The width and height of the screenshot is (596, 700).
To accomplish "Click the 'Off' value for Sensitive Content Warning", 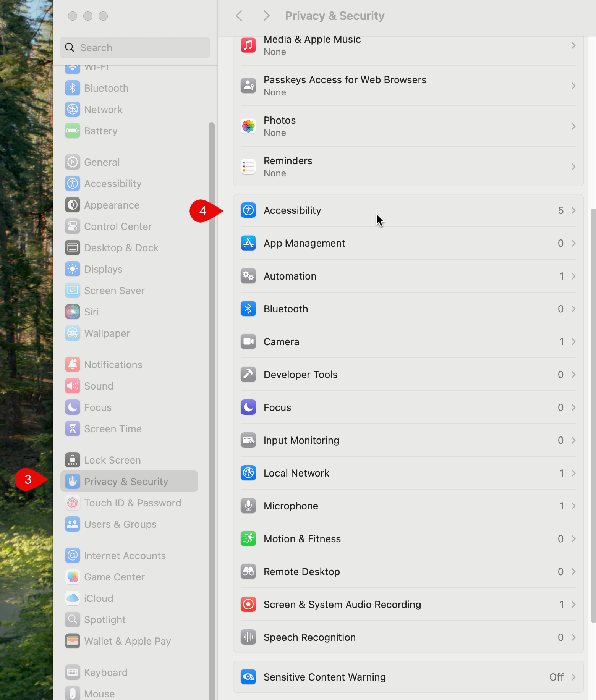I will coord(556,677).
